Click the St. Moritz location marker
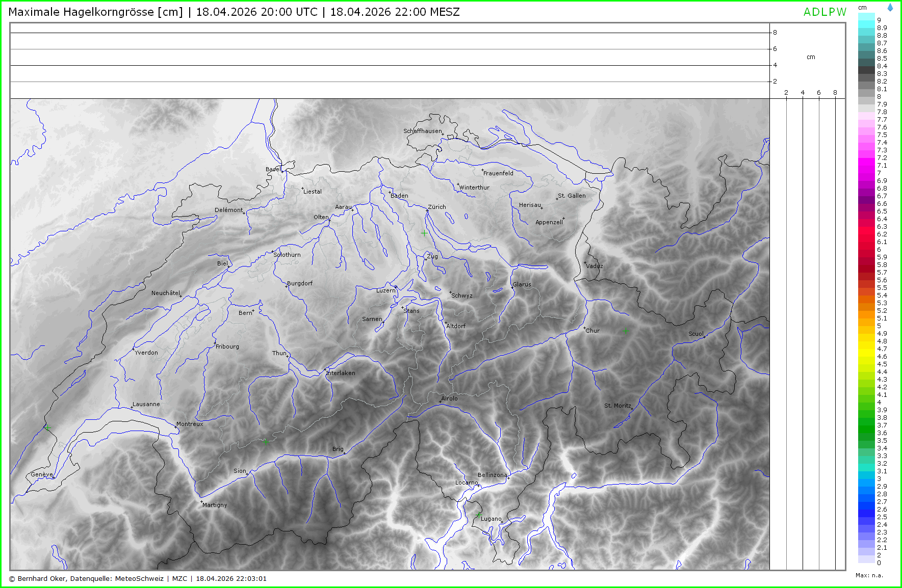Screen dimensions: 902x588 click(x=632, y=409)
